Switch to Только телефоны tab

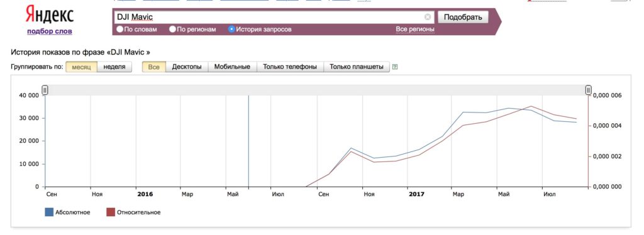pyautogui.click(x=290, y=67)
